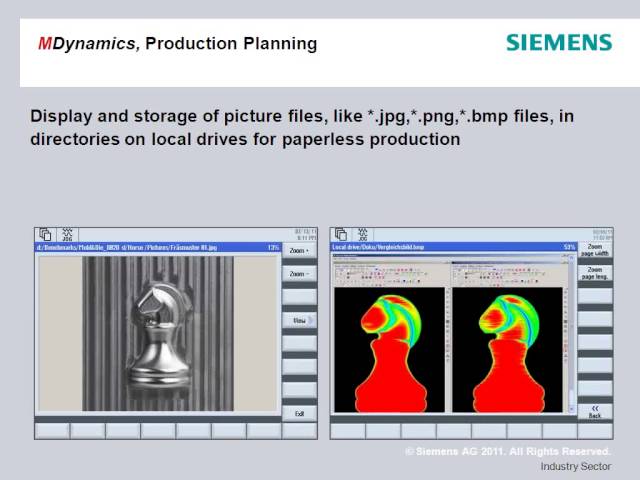
Task: Click the stacked-pages icon in left viewer
Action: pyautogui.click(x=45, y=235)
